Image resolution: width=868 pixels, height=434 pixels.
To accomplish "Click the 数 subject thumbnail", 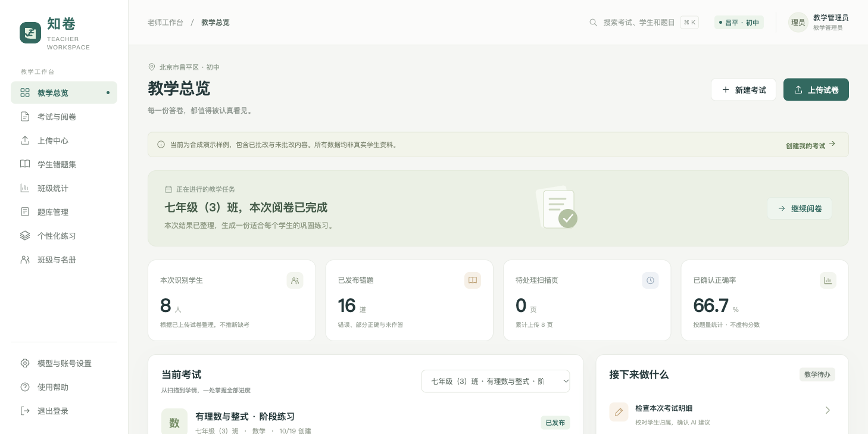I will pyautogui.click(x=174, y=421).
